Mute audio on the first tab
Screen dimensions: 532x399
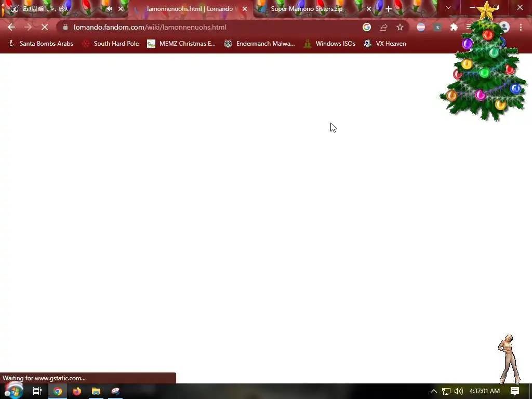[x=109, y=9]
